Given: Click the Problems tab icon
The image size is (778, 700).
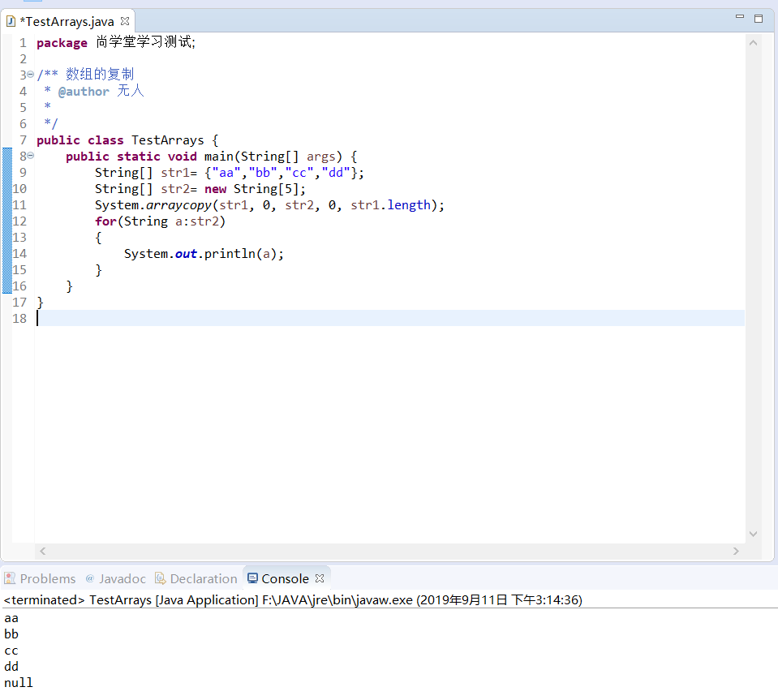Looking at the screenshot, I should point(10,578).
